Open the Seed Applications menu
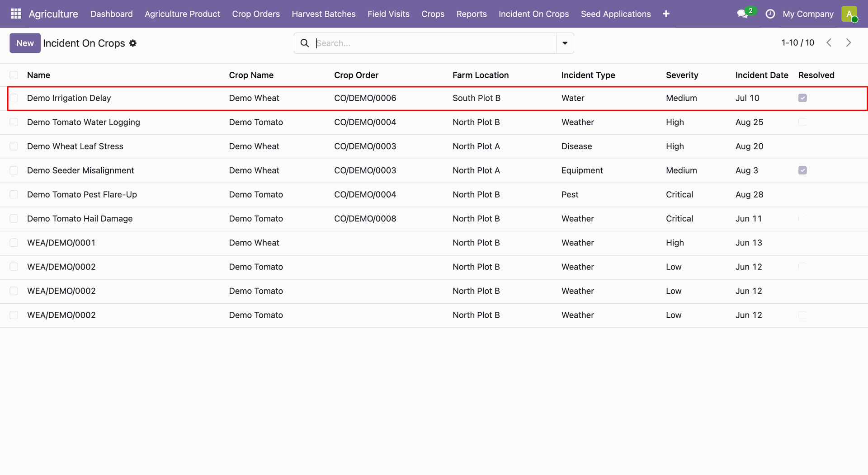 [x=616, y=14]
